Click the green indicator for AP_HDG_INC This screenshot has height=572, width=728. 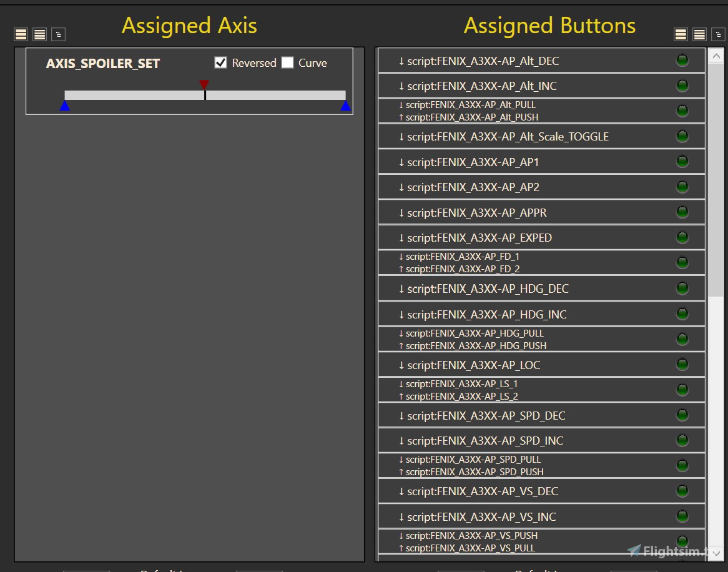pyautogui.click(x=682, y=313)
